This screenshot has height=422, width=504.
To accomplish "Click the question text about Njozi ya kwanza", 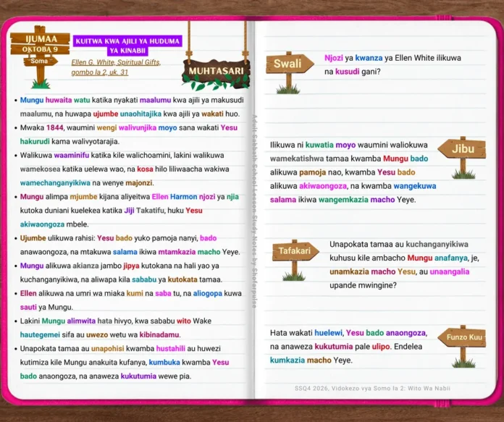I will click(x=392, y=64).
